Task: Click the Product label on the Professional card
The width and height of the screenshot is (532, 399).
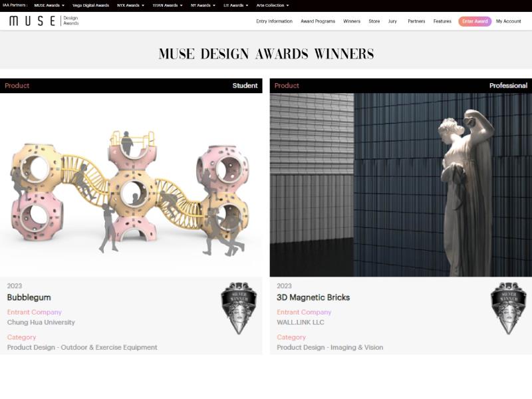Action: [287, 86]
